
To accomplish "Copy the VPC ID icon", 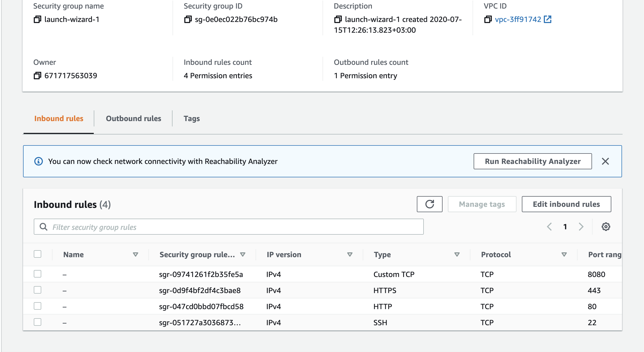I will point(488,19).
